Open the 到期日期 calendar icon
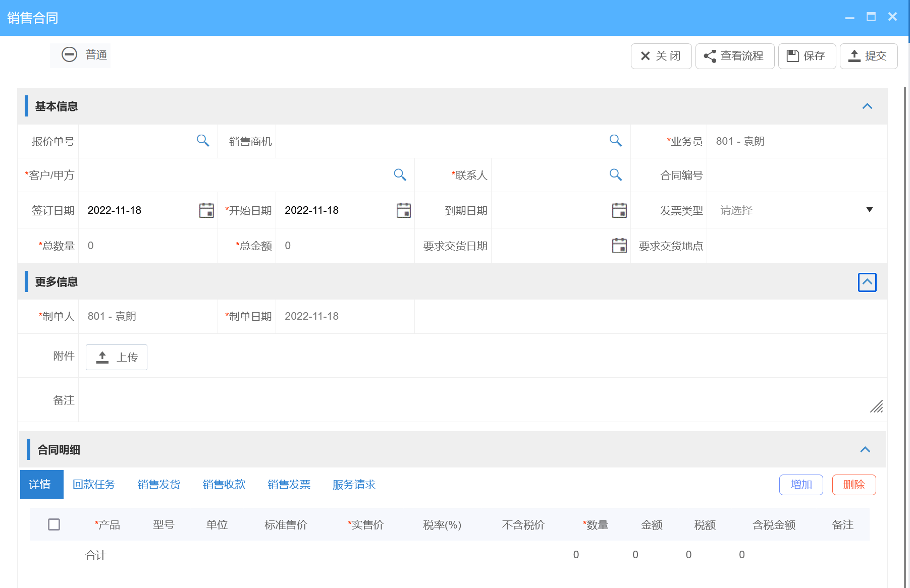Viewport: 910px width, 588px height. pos(619,210)
